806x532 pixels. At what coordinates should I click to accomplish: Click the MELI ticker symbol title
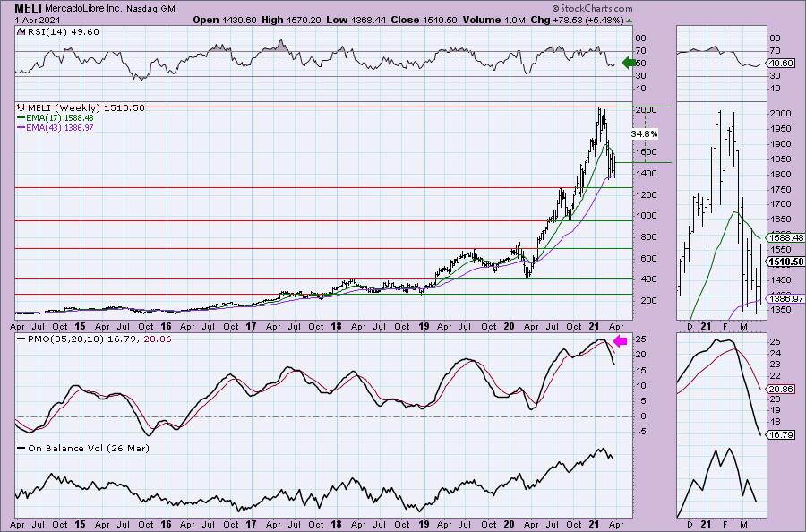[29, 8]
